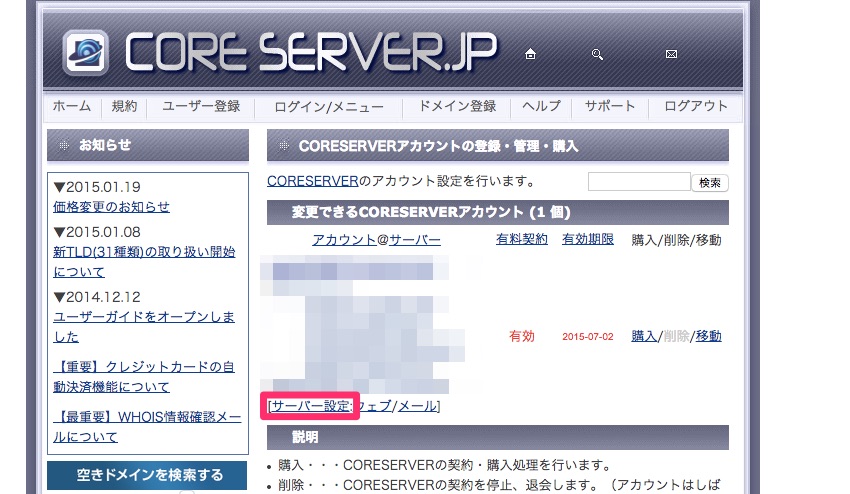Sort by 有効期限 column header
This screenshot has height=494, width=850.
click(588, 239)
